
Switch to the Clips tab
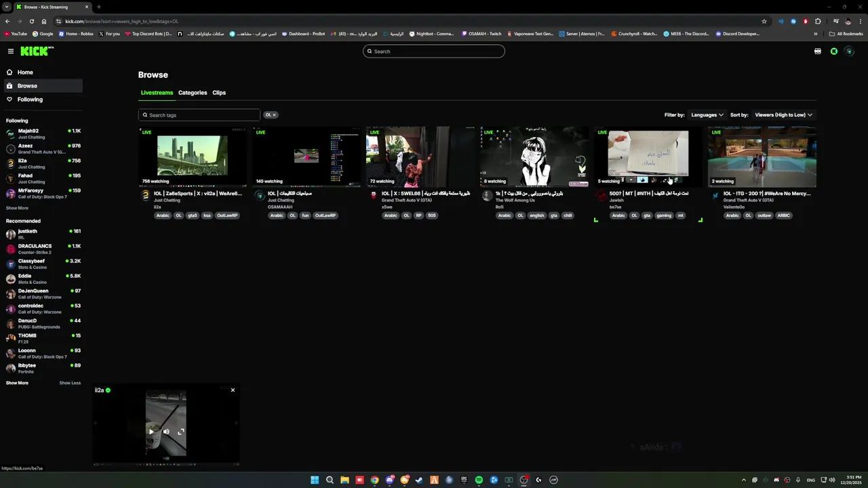click(x=219, y=93)
